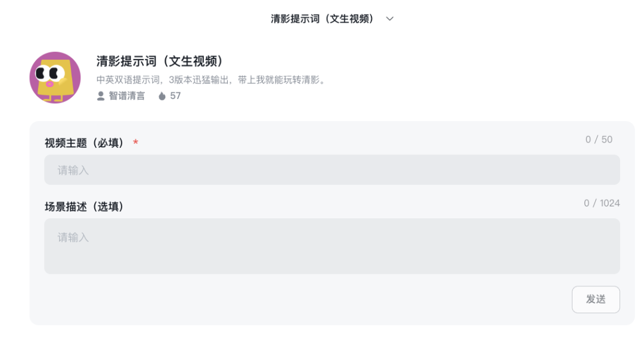Image resolution: width=644 pixels, height=340 pixels.
Task: Click the flame popularity icon
Action: (162, 95)
